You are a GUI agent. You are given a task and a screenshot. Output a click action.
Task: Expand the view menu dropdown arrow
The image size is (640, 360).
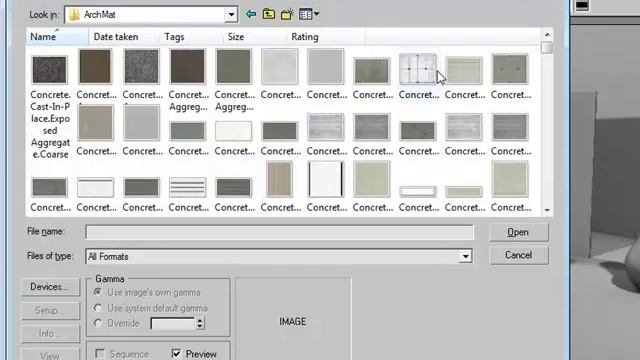click(x=317, y=14)
